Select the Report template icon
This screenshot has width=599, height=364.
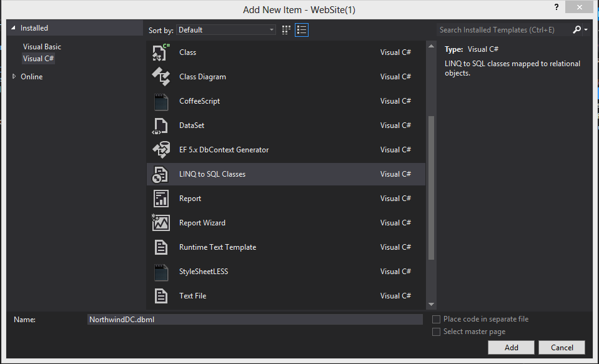pos(161,199)
